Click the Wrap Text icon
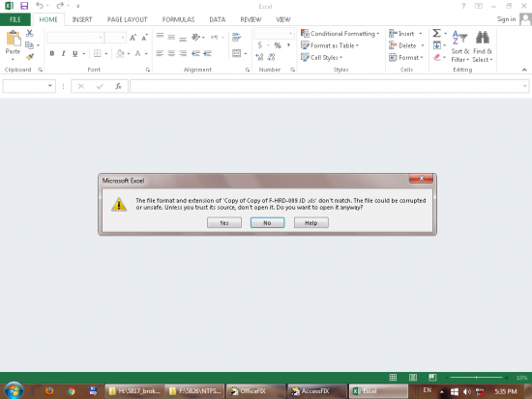This screenshot has width=532, height=399. [236, 38]
